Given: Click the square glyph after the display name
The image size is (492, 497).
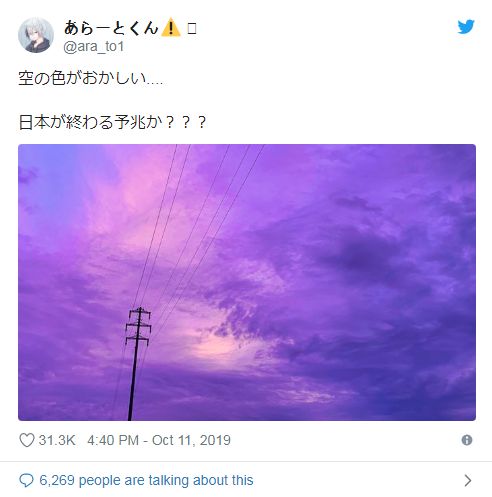Looking at the screenshot, I should [x=192, y=29].
